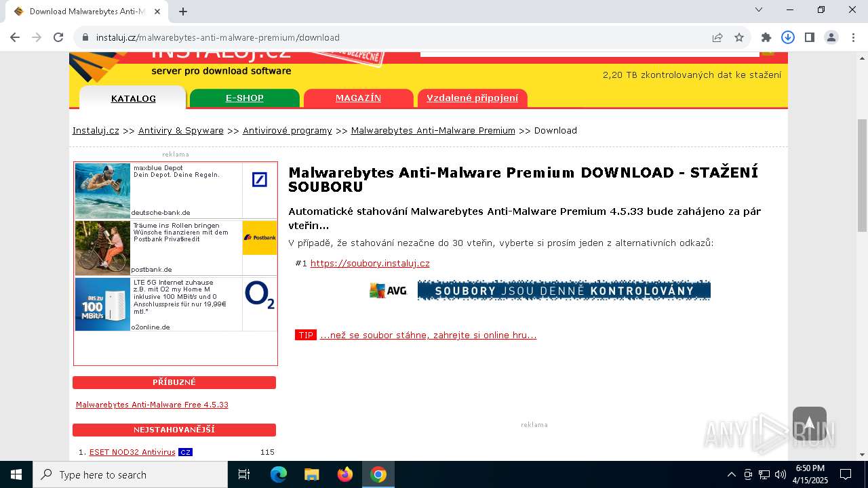The image size is (868, 488).
Task: Go back to the previous page
Action: 15,37
